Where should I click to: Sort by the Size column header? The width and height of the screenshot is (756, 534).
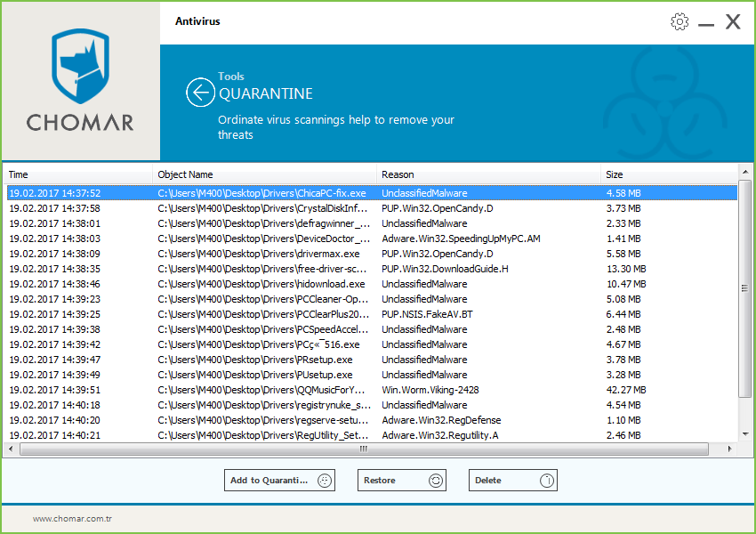[667, 174]
